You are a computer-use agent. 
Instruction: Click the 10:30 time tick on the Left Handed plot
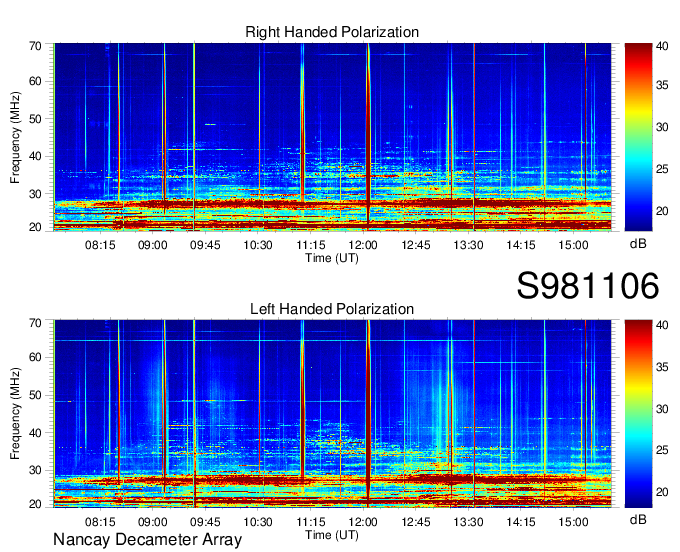click(x=258, y=522)
